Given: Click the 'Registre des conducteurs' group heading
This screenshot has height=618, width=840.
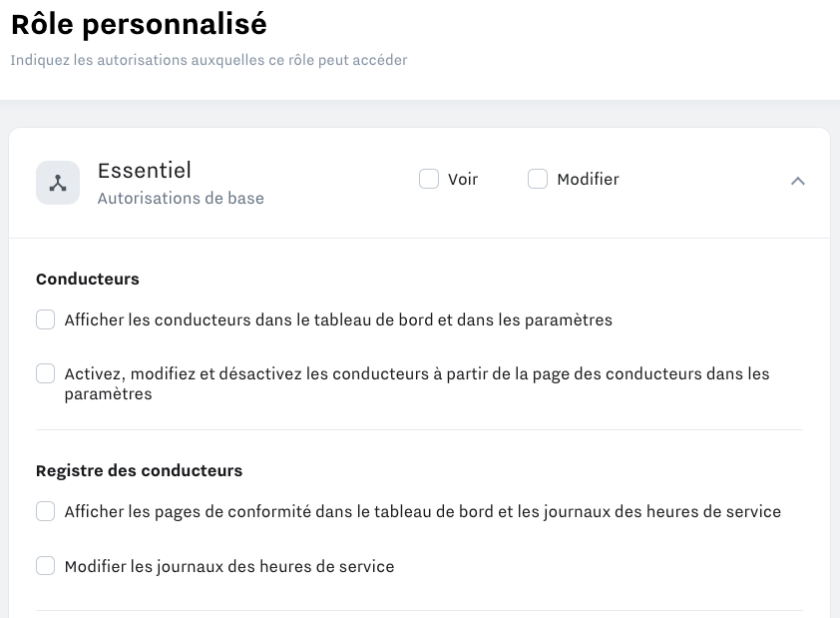Looking at the screenshot, I should tap(139, 470).
